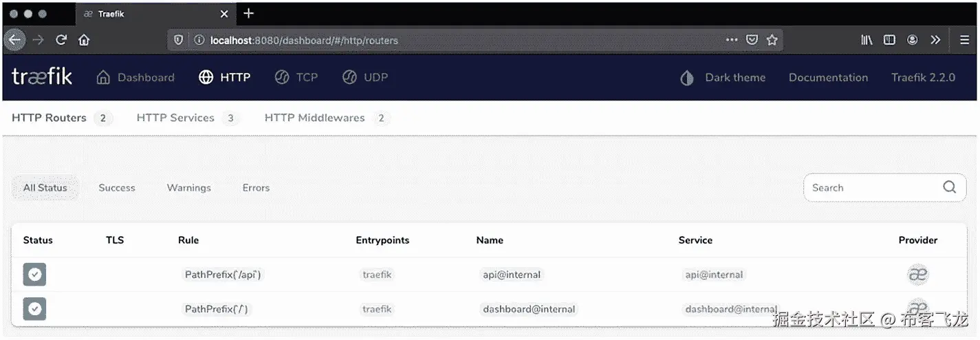Click the Status column header
This screenshot has height=340, width=980.
pyautogui.click(x=38, y=240)
